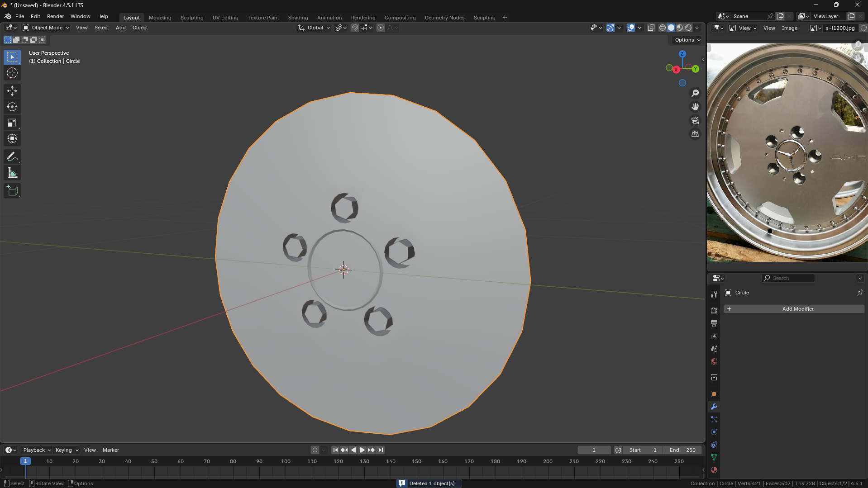Open the Object Data properties tab

coord(714,457)
